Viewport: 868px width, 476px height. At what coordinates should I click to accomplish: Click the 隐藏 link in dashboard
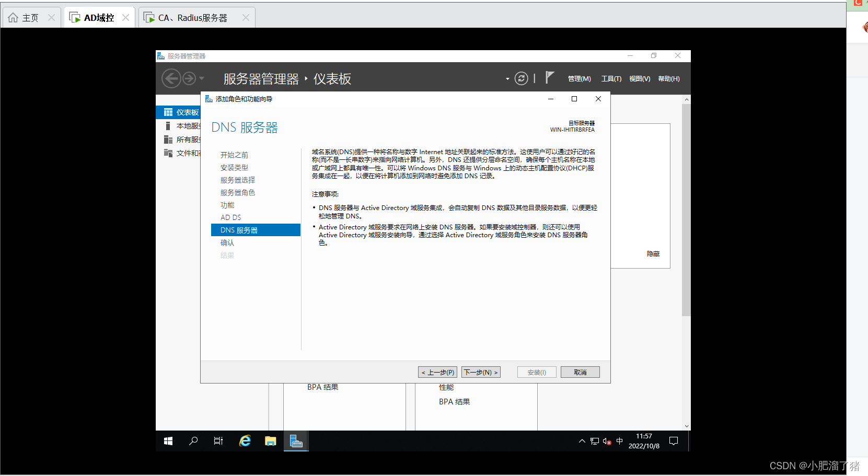[x=653, y=254]
